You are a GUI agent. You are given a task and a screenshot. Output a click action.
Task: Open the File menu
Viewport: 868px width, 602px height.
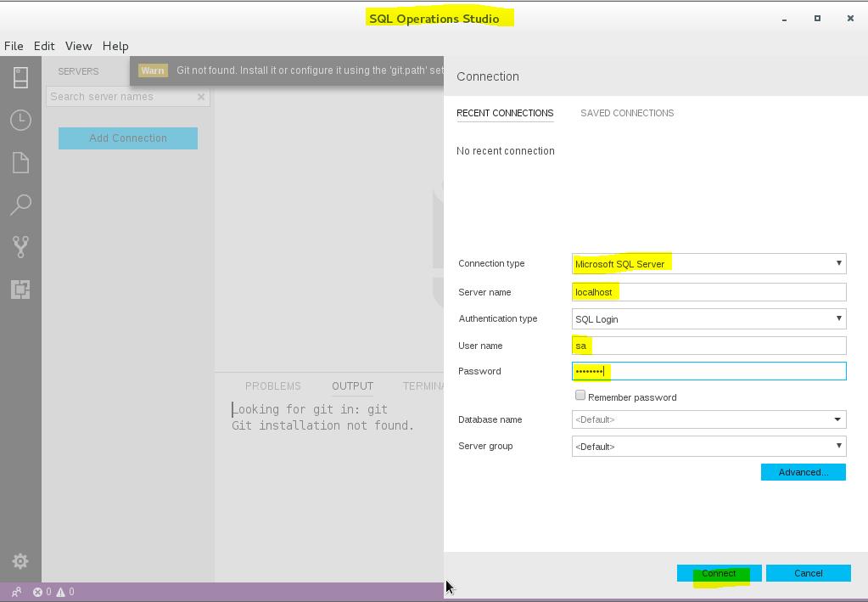[14, 46]
